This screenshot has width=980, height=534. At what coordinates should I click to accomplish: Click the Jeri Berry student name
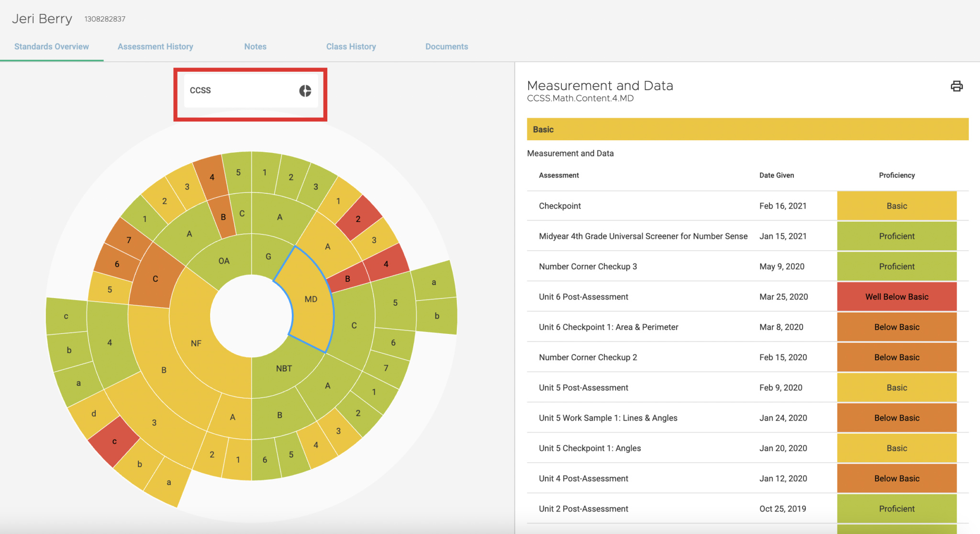pos(42,19)
